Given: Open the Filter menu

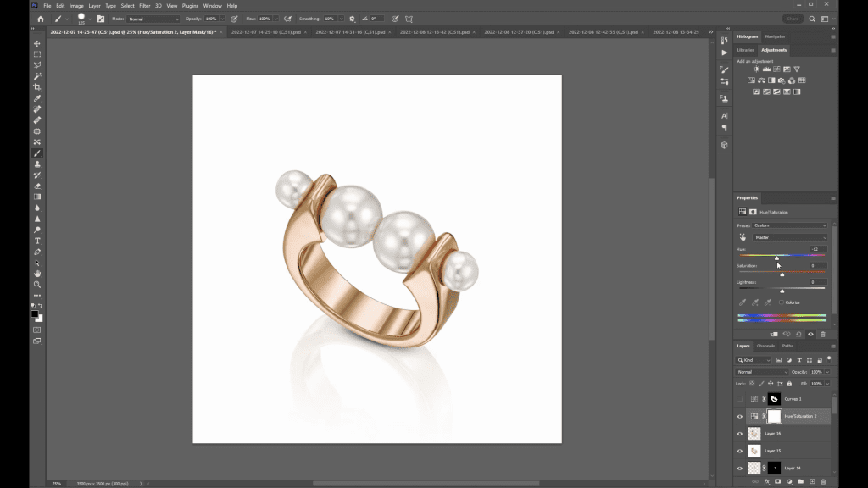Looking at the screenshot, I should (144, 6).
